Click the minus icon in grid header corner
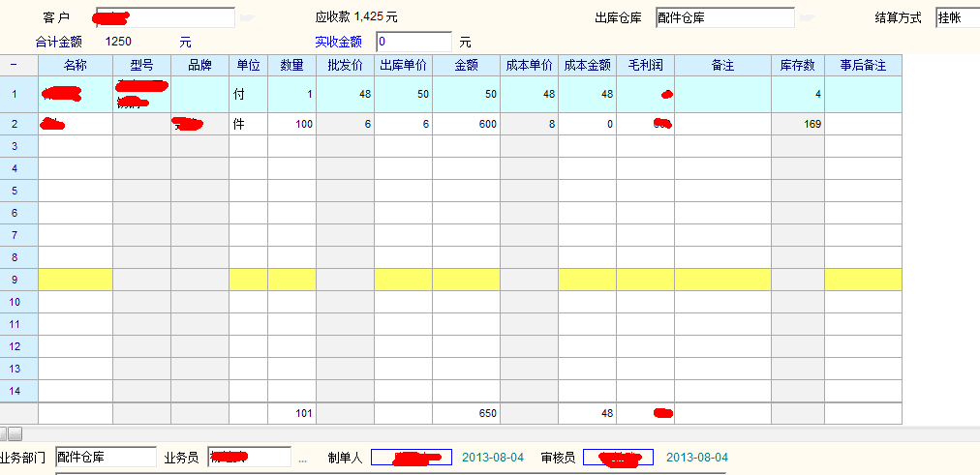Image resolution: width=980 pixels, height=475 pixels. [x=14, y=65]
